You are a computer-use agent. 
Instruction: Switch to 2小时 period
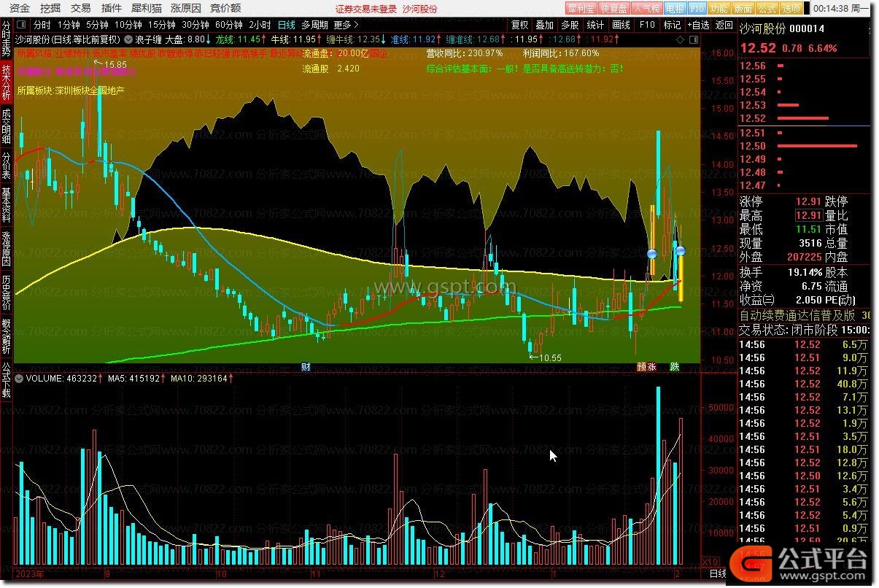(x=260, y=25)
